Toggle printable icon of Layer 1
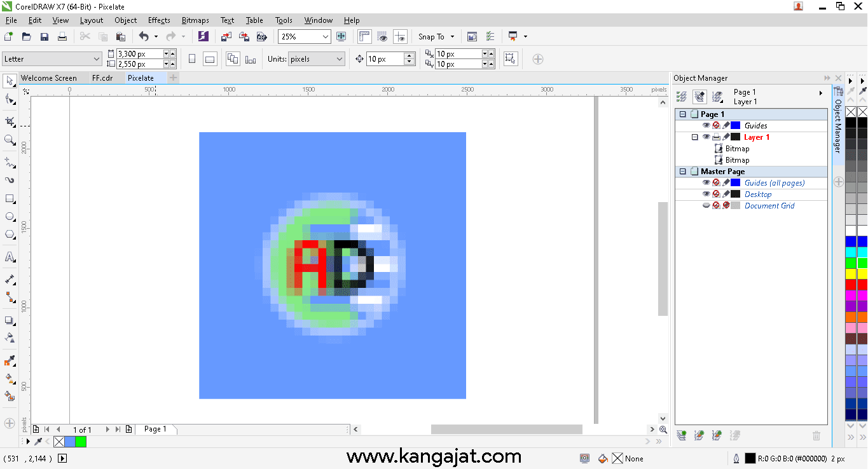This screenshot has height=469, width=868. 716,137
